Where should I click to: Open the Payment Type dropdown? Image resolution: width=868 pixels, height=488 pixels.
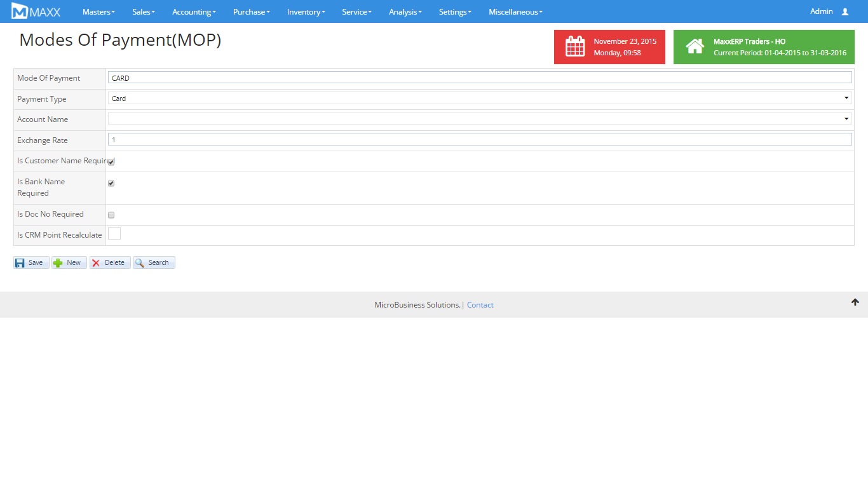tap(480, 98)
